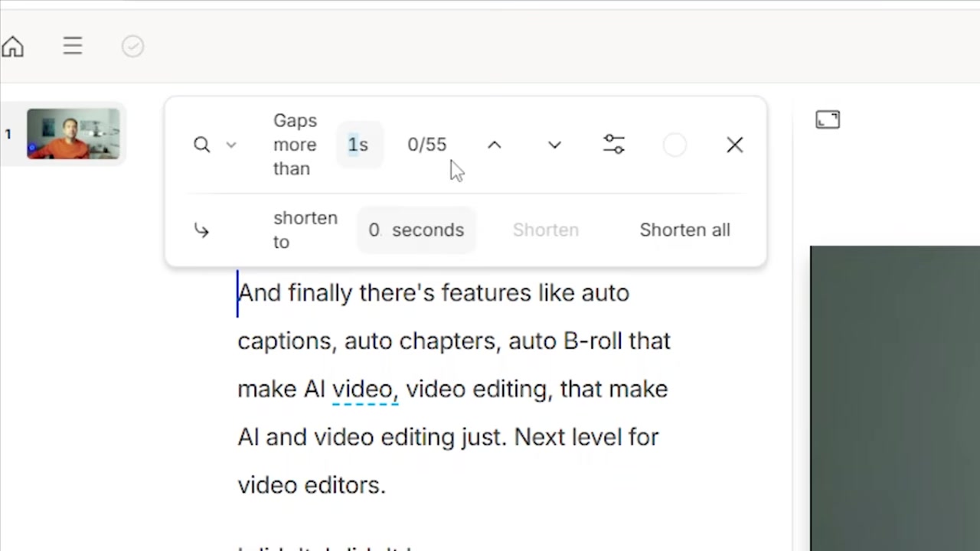Go to the Home screen icon
980x551 pixels.
click(x=13, y=47)
